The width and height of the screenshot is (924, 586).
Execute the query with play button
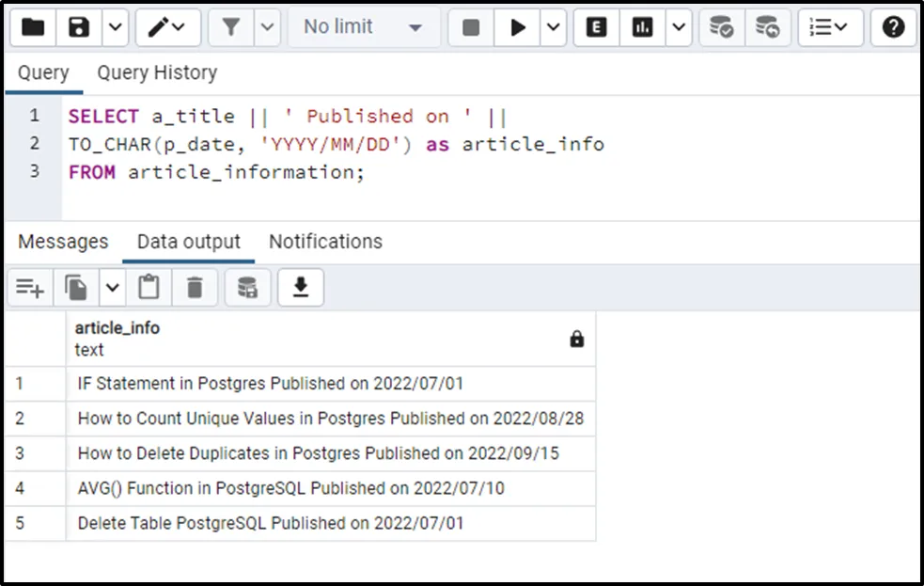pyautogui.click(x=518, y=27)
